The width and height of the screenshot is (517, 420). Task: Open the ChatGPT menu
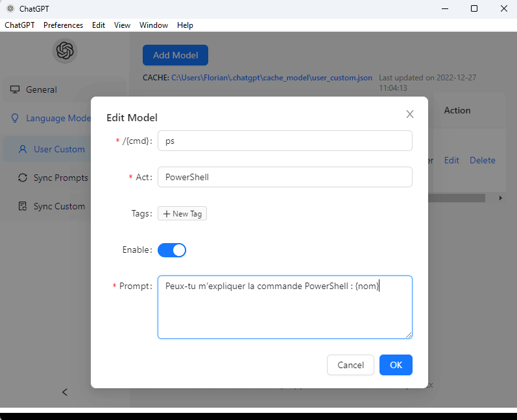[19, 25]
